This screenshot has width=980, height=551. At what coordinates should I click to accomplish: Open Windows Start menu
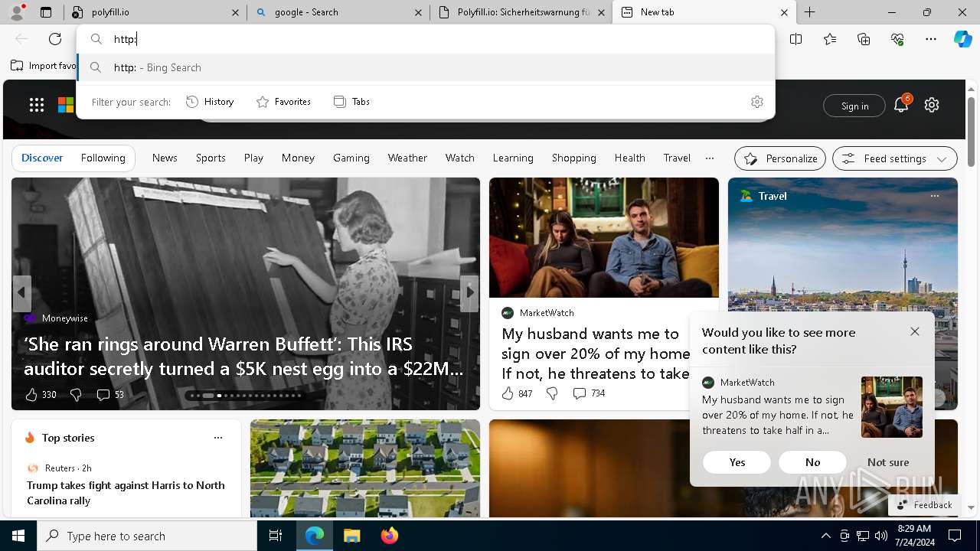click(18, 536)
